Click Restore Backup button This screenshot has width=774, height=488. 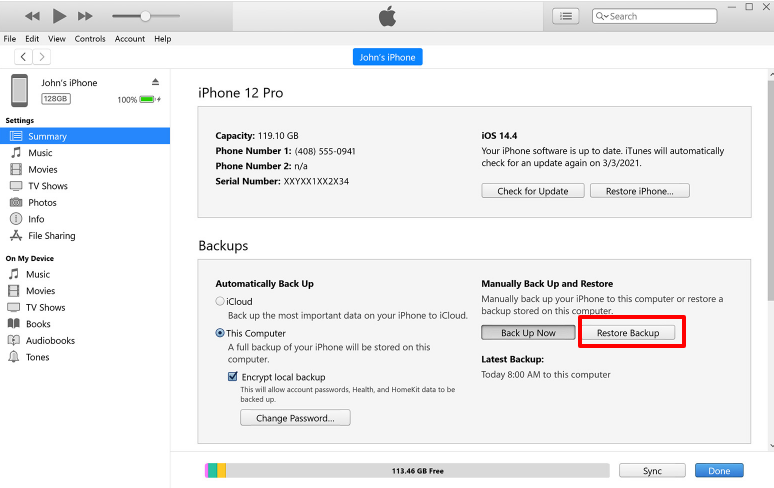point(628,333)
